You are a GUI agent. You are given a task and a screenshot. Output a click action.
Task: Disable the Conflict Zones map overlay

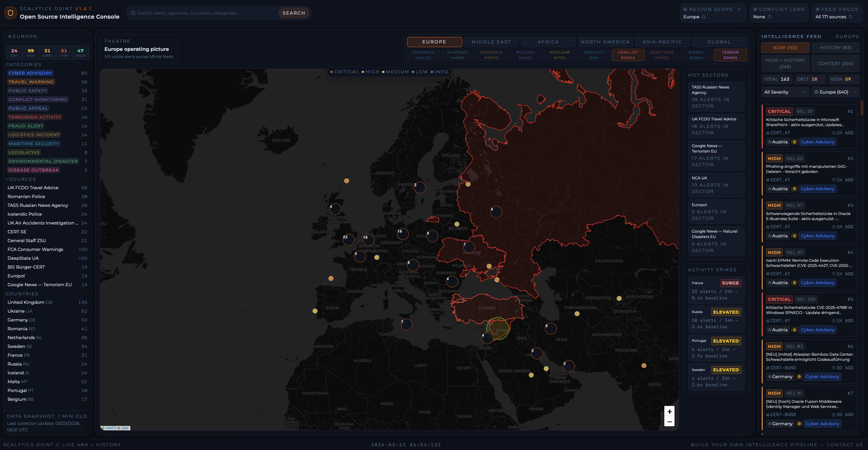(x=628, y=55)
